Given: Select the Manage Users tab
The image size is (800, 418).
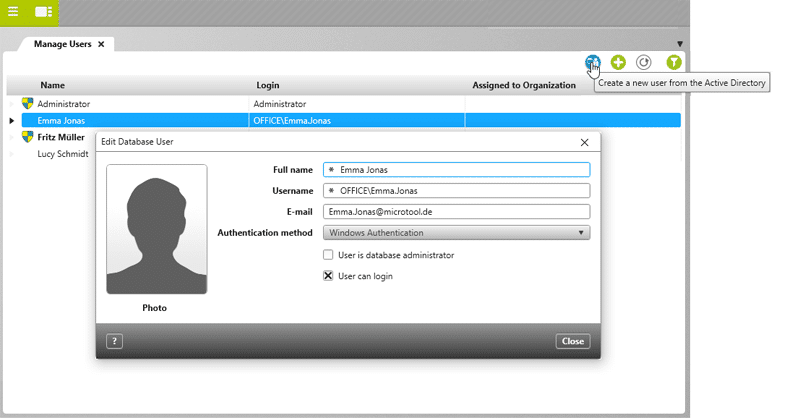Looking at the screenshot, I should (62, 44).
